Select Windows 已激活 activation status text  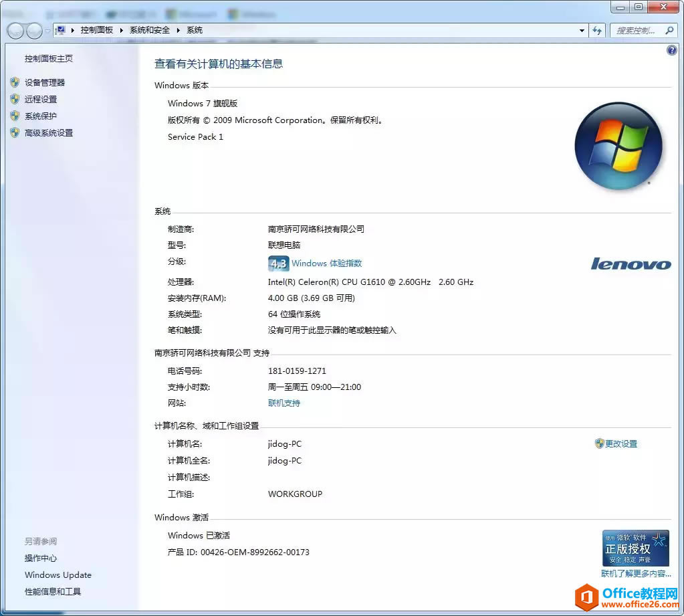199,535
